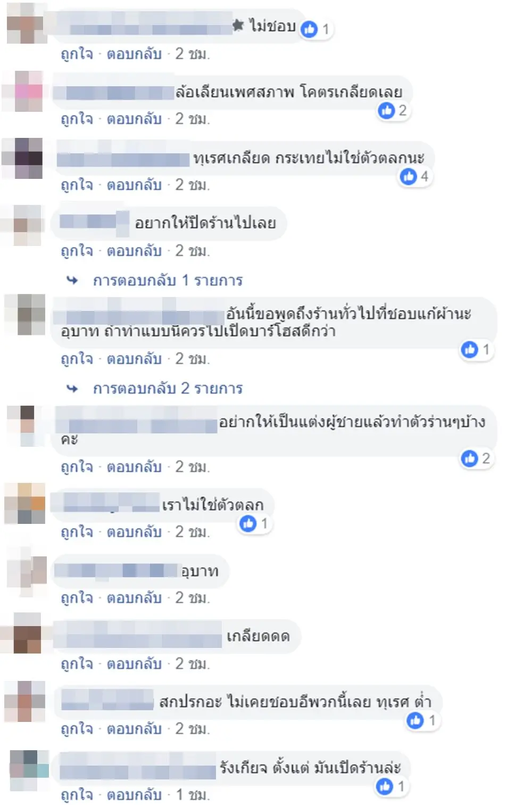Reply to 'ทุเรศเกลียด' comment with ตอบกลับ

[134, 185]
